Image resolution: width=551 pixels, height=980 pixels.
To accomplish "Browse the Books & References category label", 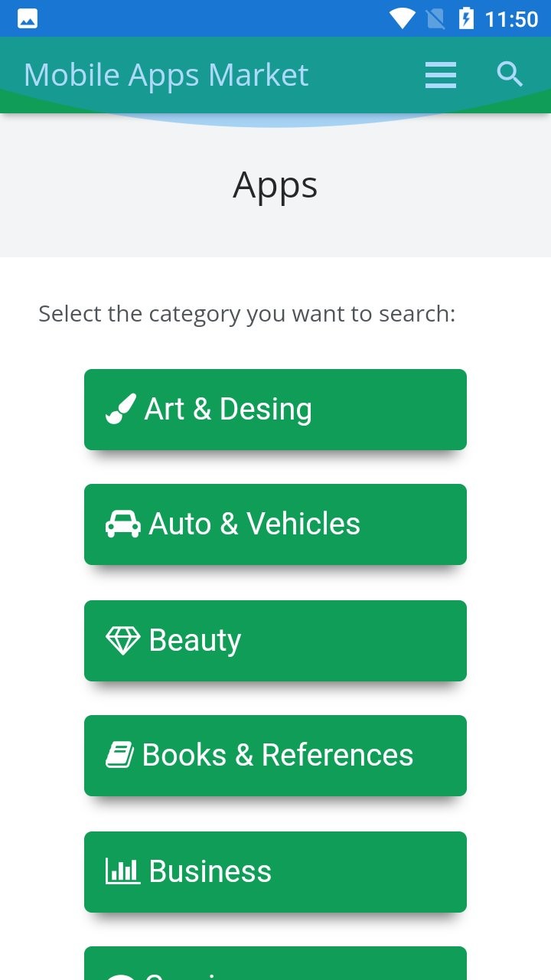I will [x=278, y=755].
